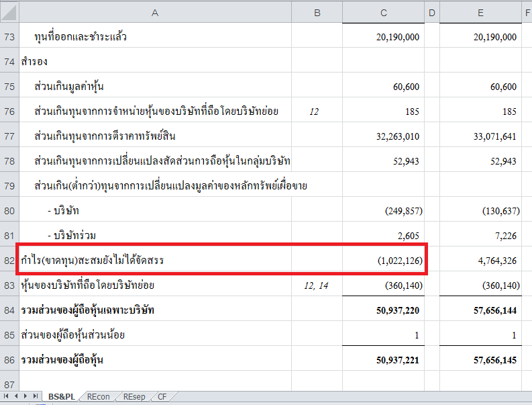Click column C value 185

click(x=412, y=111)
